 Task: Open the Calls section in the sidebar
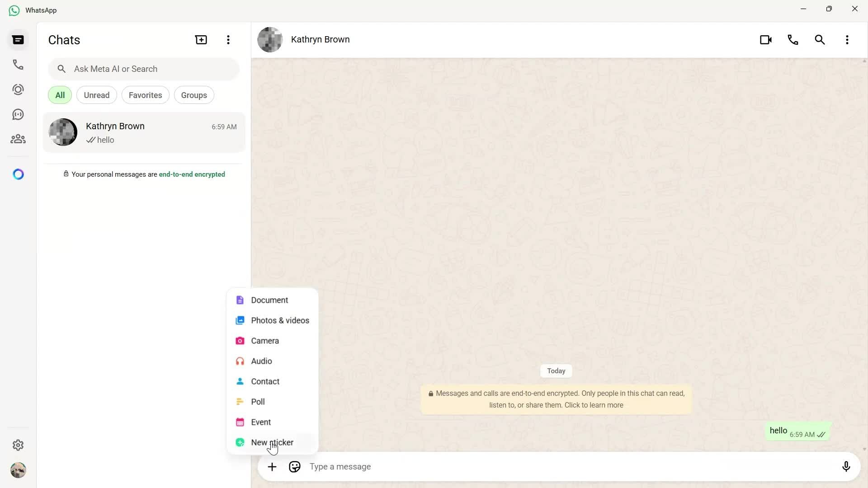point(18,65)
